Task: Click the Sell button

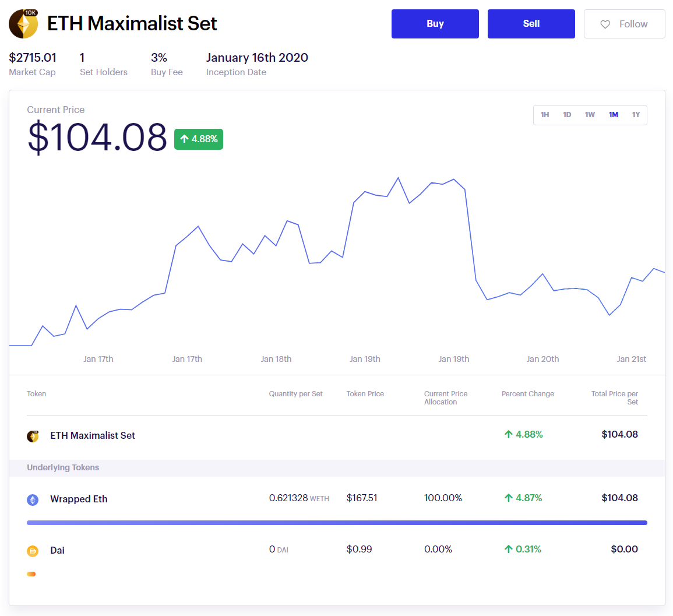Action: (531, 24)
